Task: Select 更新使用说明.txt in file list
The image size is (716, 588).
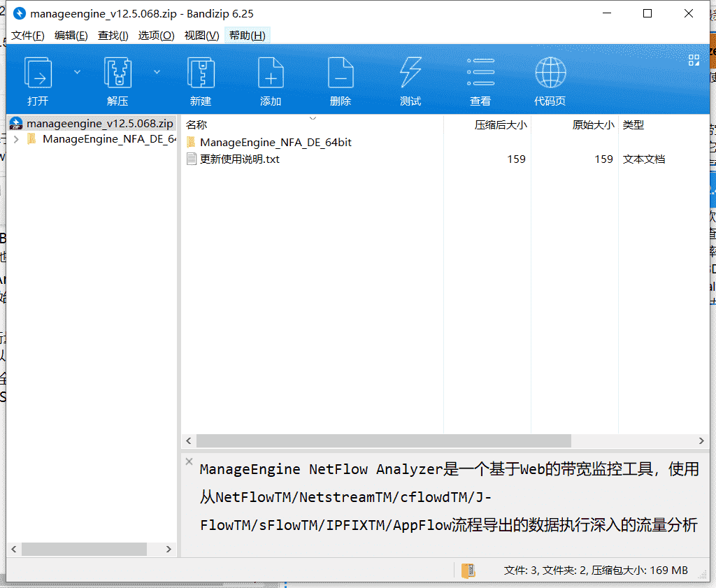Action: 240,159
